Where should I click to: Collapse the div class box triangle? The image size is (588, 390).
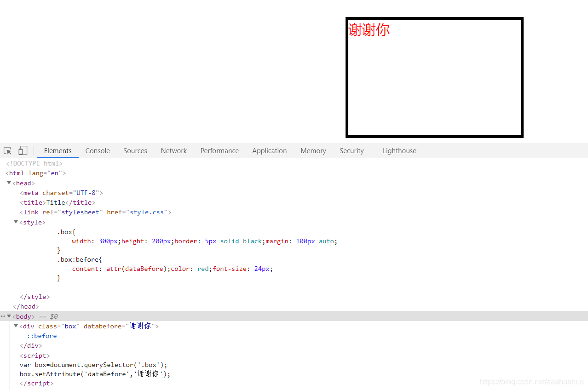(x=16, y=326)
